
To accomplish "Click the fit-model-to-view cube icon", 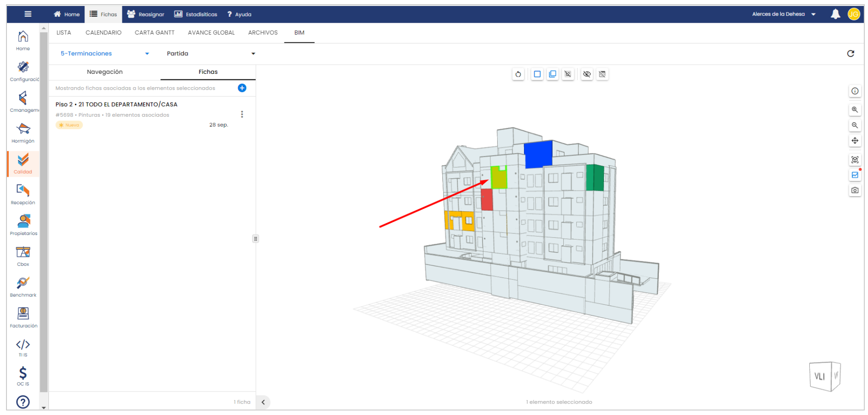I will point(855,160).
